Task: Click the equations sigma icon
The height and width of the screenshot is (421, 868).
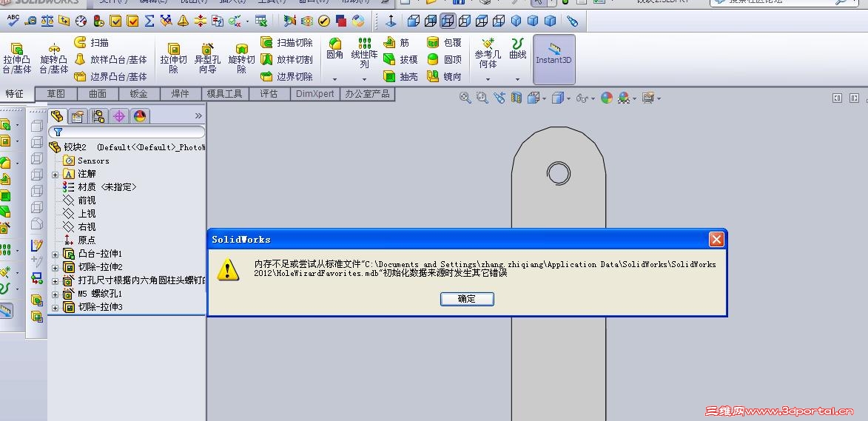Action: (x=149, y=21)
